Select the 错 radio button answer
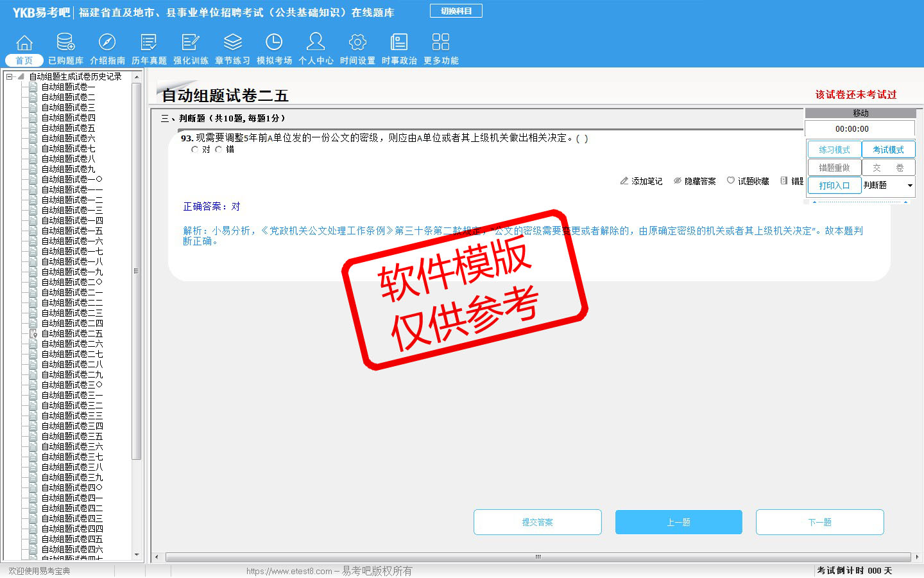 (x=219, y=150)
